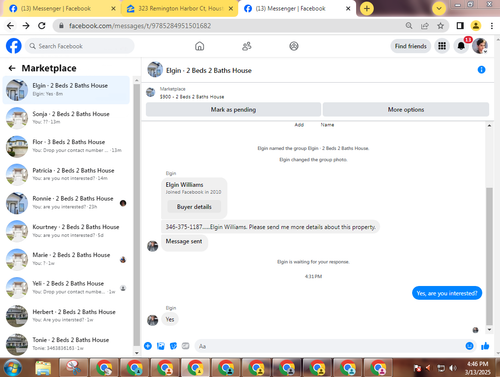Viewport: 500px width, 377px height.
Task: Open the emoji picker
Action: pyautogui.click(x=469, y=346)
